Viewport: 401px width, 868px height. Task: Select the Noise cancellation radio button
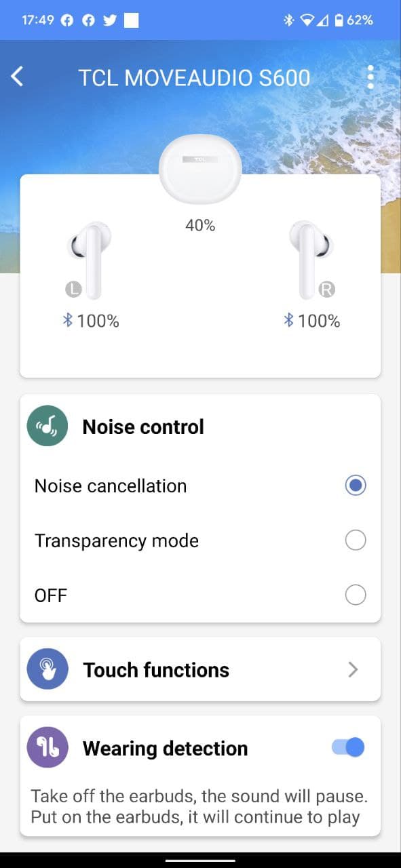356,486
